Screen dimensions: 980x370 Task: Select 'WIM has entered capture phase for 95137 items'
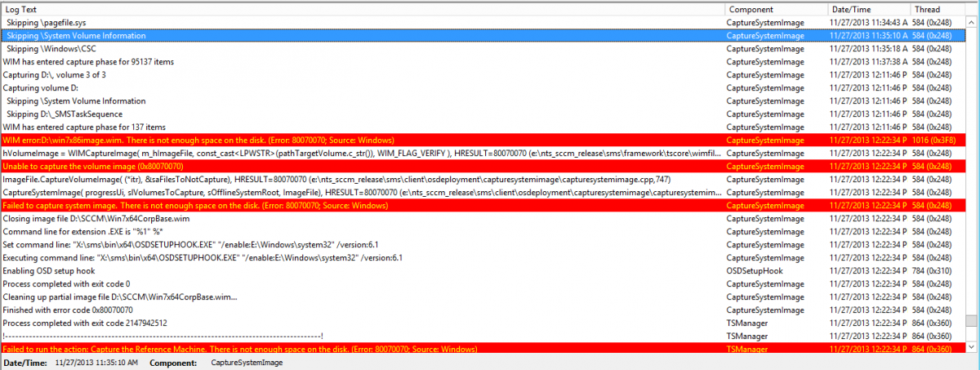483,62
